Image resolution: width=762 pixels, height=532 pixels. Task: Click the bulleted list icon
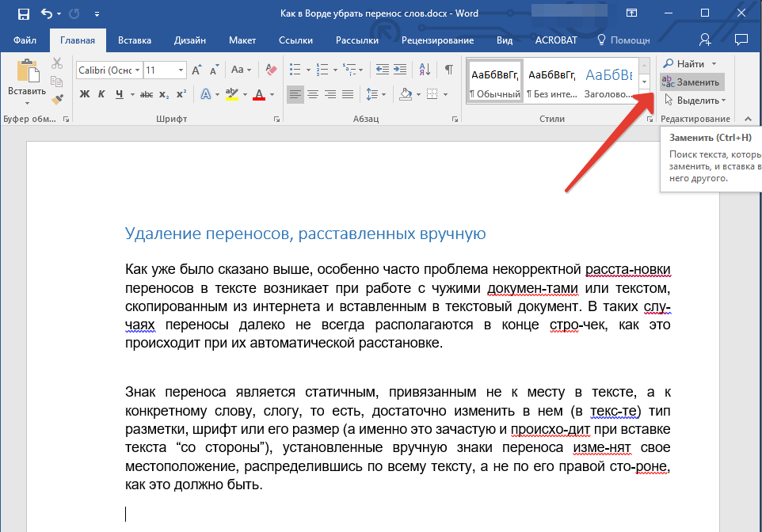point(295,70)
